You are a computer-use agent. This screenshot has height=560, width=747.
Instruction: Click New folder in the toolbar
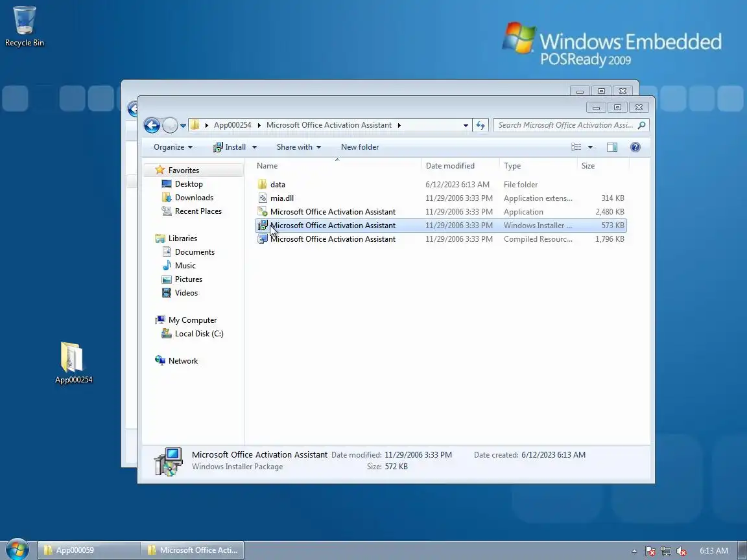(360, 147)
